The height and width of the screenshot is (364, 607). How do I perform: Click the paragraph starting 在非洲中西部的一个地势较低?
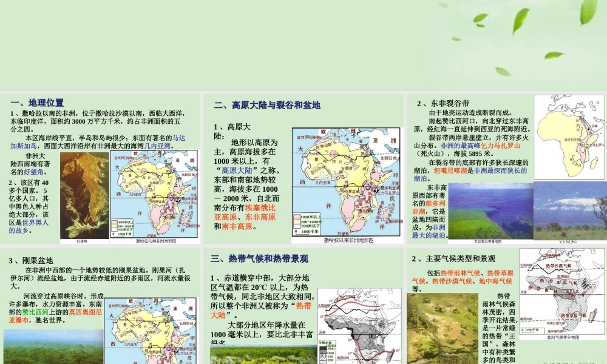click(99, 278)
